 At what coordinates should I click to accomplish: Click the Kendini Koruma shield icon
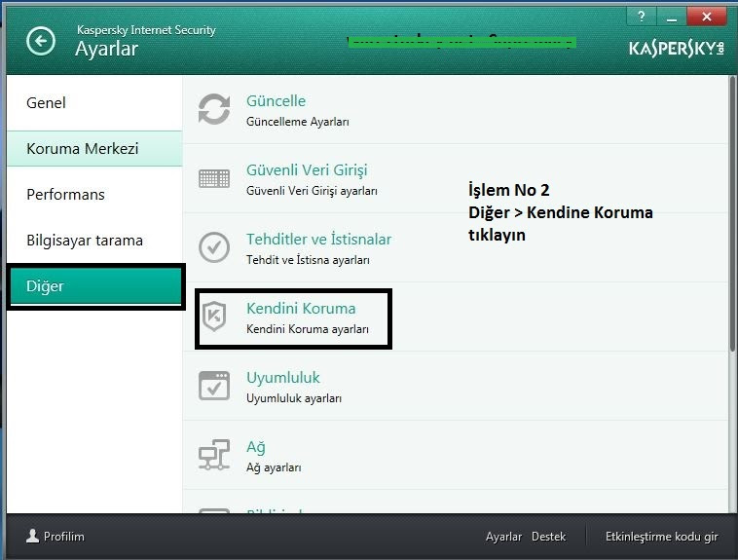[214, 316]
